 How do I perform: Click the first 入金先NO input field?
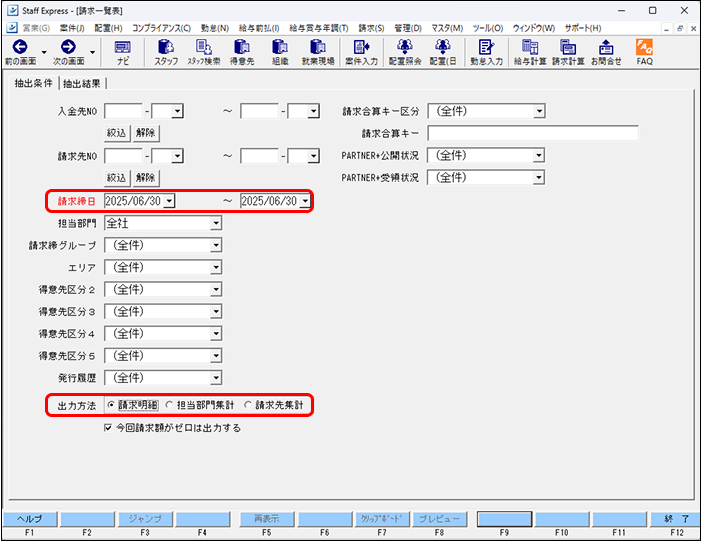pos(123,111)
